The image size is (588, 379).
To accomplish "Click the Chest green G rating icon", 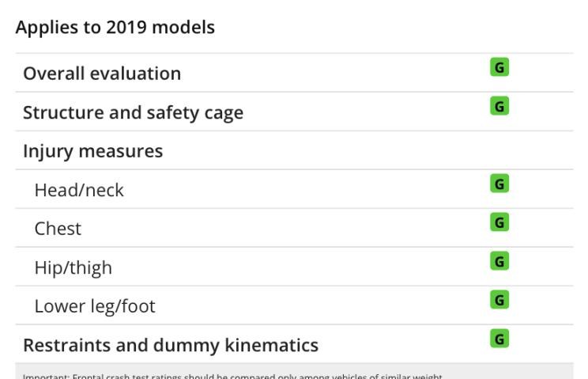I will 499,222.
